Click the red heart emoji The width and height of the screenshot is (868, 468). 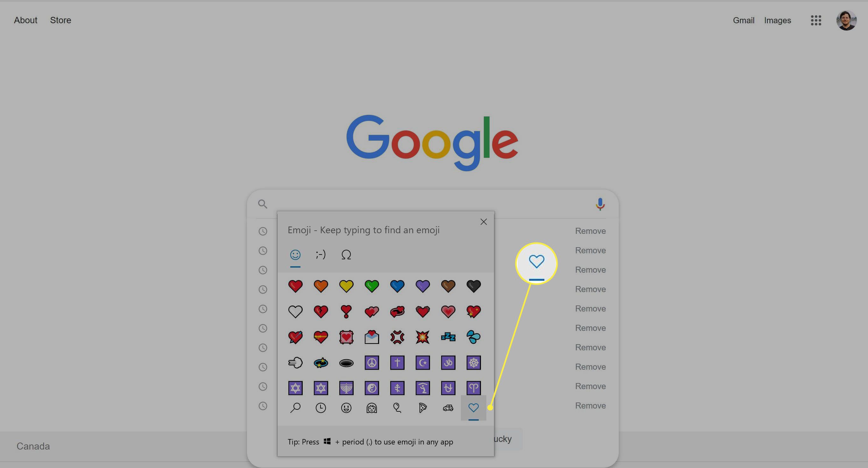[295, 285]
